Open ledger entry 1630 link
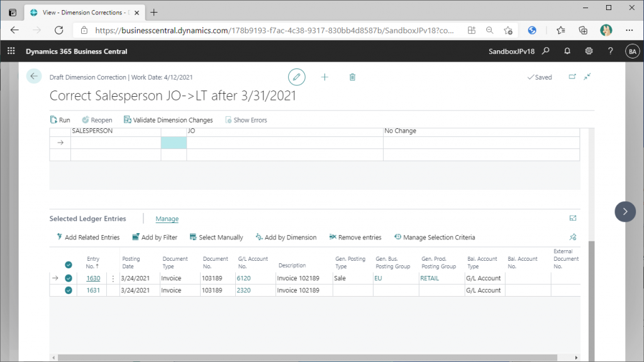 click(x=93, y=278)
